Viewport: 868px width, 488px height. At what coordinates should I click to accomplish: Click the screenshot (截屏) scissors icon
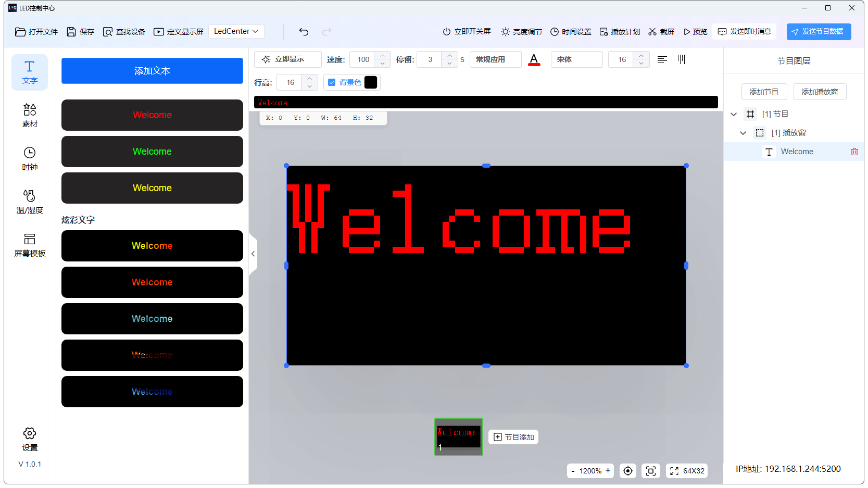[x=652, y=32]
